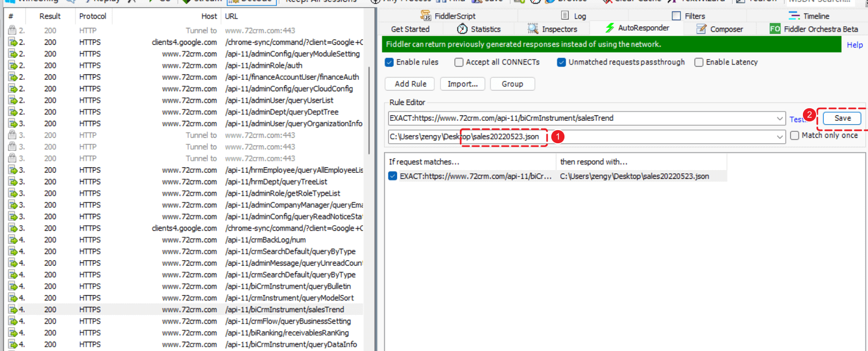Click session icon for crmFlow/queryBusinessSetting row

click(x=13, y=321)
